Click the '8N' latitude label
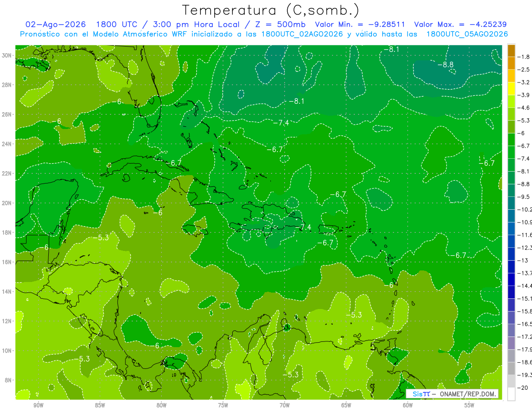Image resolution: width=532 pixels, height=411 pixels. point(8,380)
